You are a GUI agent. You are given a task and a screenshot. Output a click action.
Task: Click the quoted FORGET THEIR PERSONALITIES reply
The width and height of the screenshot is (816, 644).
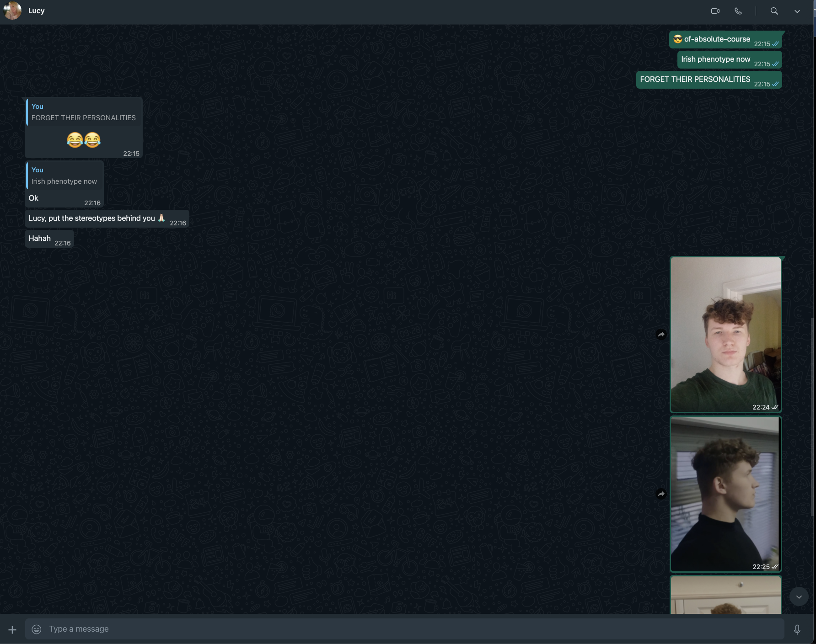pos(84,112)
